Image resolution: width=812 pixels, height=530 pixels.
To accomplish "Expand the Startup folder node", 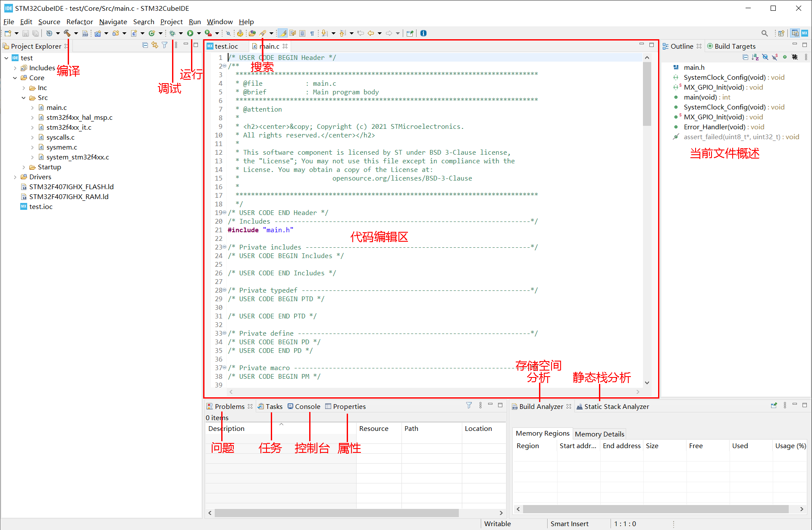I will click(x=24, y=167).
